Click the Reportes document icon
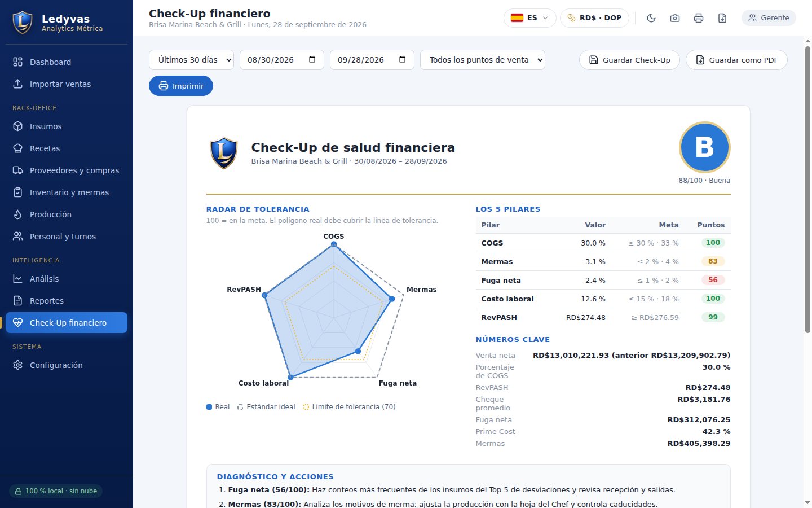 coord(18,301)
